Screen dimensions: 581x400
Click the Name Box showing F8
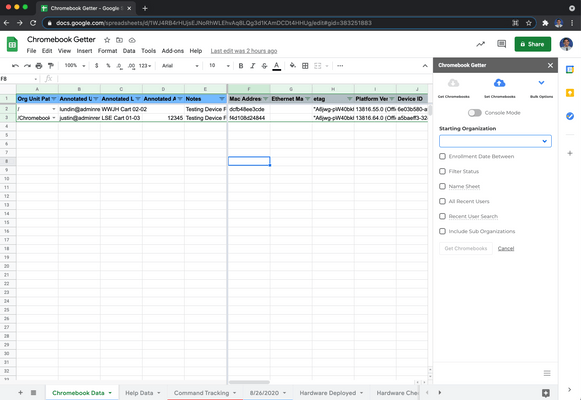19,79
